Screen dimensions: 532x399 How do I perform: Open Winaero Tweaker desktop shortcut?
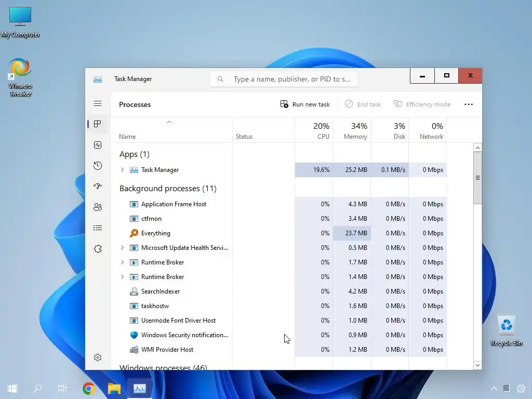(20, 77)
